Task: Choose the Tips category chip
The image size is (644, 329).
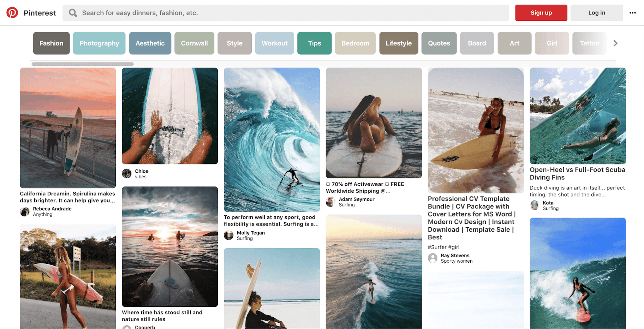Action: click(314, 43)
